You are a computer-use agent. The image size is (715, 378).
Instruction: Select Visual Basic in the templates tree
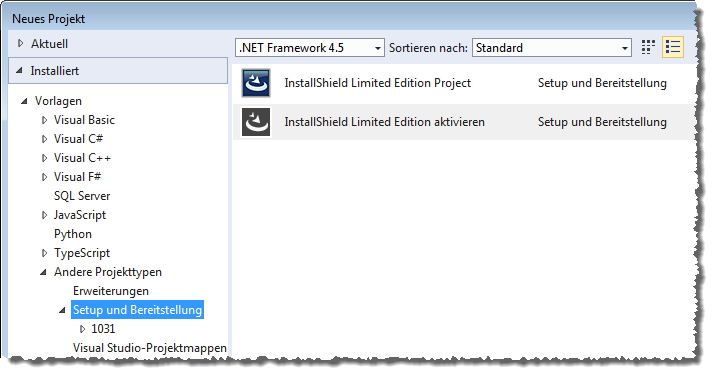pos(84,120)
